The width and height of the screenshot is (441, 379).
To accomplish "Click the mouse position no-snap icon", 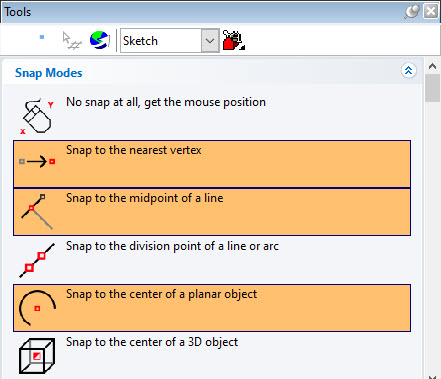I will tap(37, 116).
